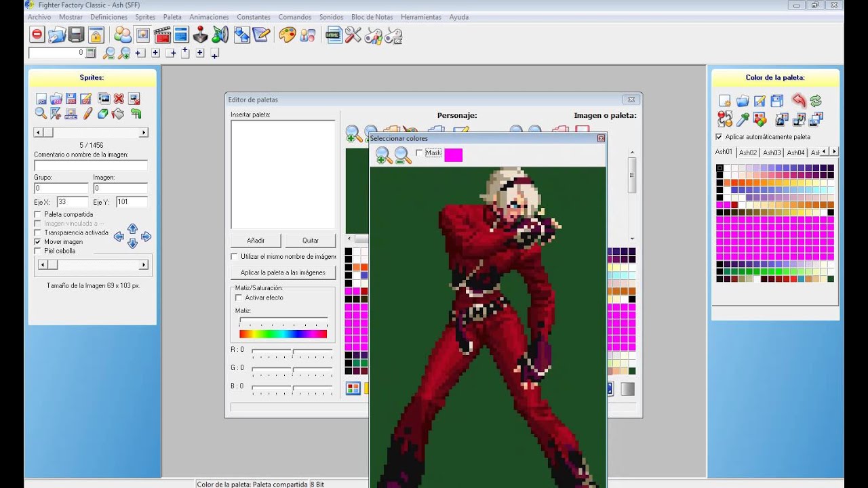Click the magenta mask color swatch
Image resolution: width=868 pixels, height=488 pixels.
[453, 155]
